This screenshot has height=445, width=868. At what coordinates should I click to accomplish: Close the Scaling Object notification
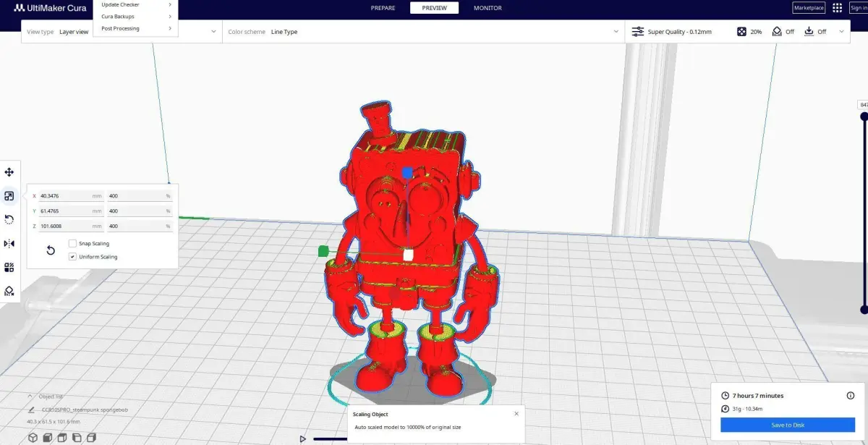pyautogui.click(x=516, y=414)
